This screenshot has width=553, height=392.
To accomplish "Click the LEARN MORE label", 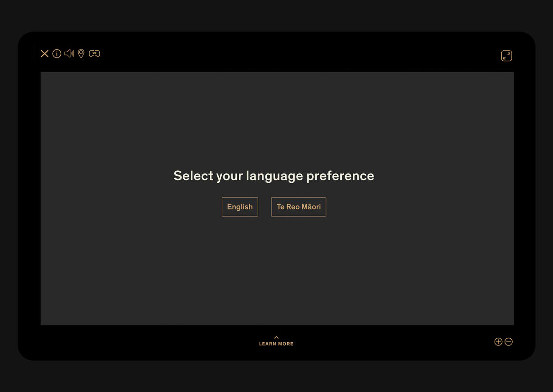I will (276, 344).
